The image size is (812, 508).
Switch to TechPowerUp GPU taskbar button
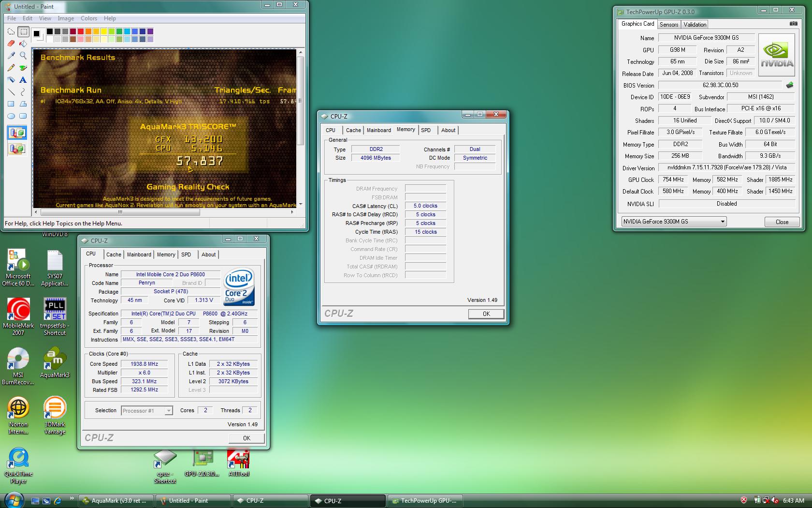pos(425,501)
